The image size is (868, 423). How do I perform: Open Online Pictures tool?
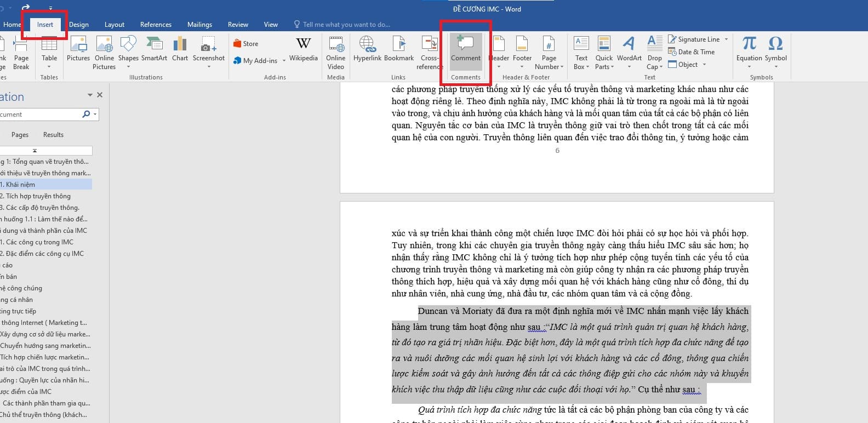[x=104, y=53]
